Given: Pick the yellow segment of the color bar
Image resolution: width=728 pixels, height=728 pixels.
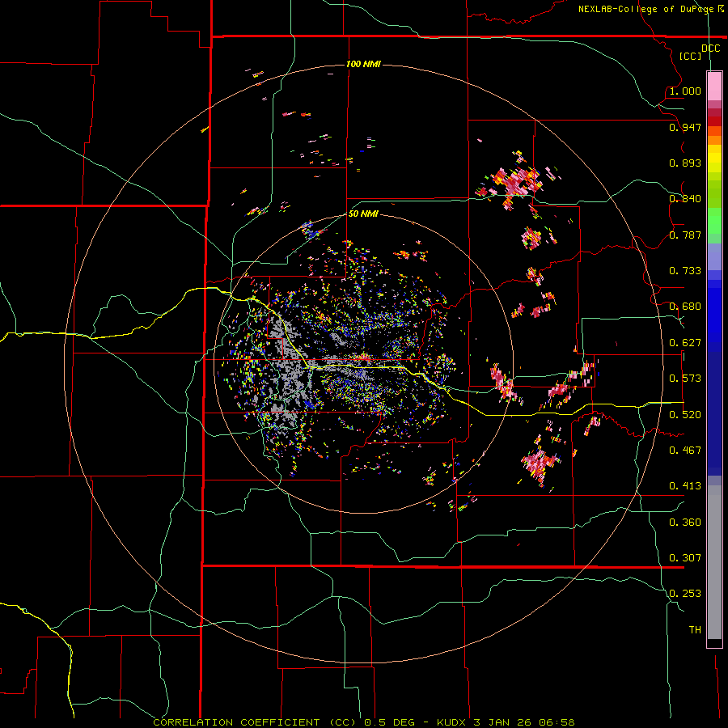Looking at the screenshot, I should click(x=714, y=162).
